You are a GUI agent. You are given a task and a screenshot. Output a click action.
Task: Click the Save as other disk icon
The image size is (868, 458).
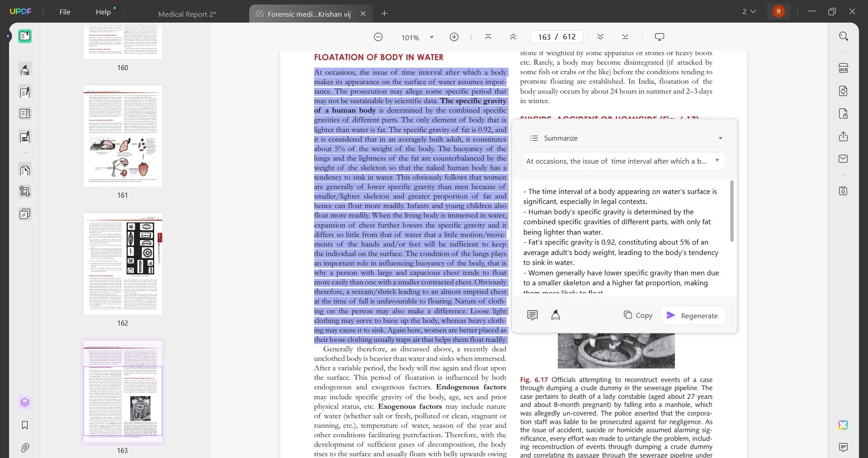[844, 191]
